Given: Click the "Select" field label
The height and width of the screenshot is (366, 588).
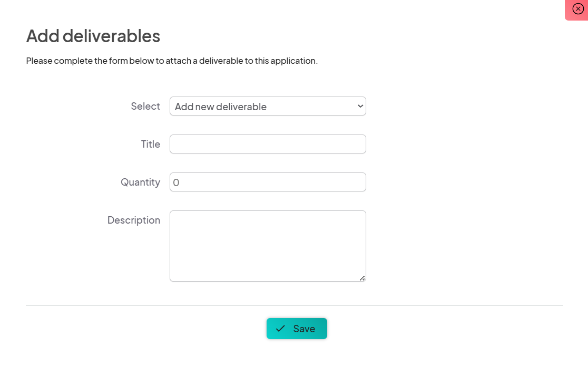Looking at the screenshot, I should 145,106.
